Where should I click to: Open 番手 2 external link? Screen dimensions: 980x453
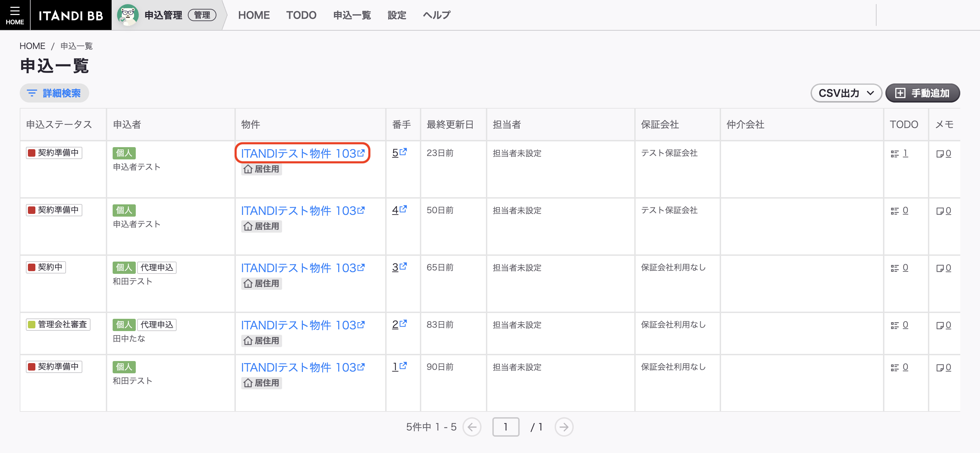tap(399, 324)
